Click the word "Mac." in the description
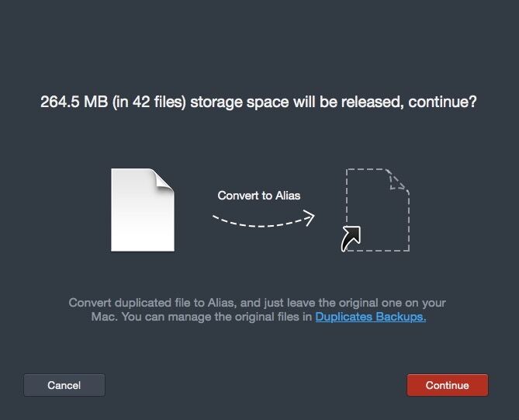Image resolution: width=519 pixels, height=420 pixels. pos(104,317)
